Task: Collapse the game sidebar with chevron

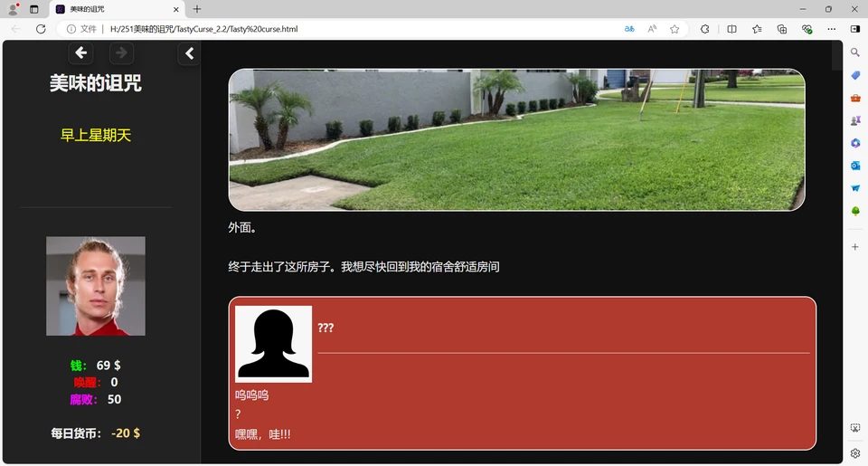Action: [189, 53]
